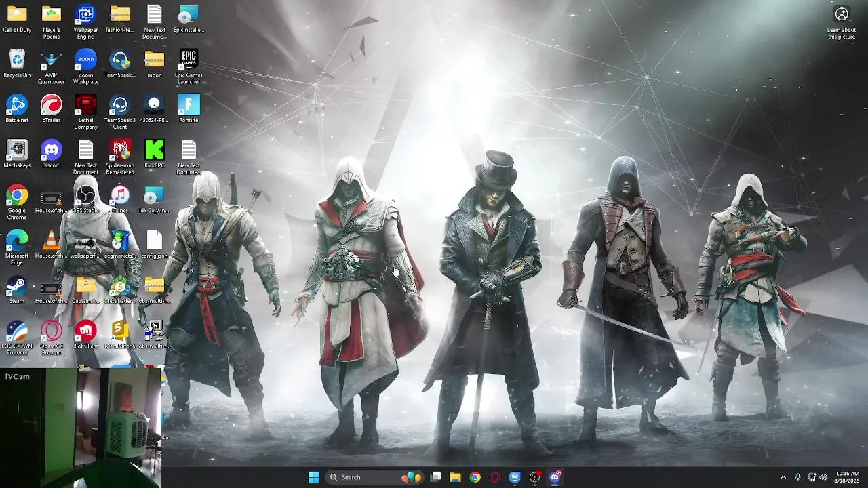Open Task View on the taskbar

(436, 477)
